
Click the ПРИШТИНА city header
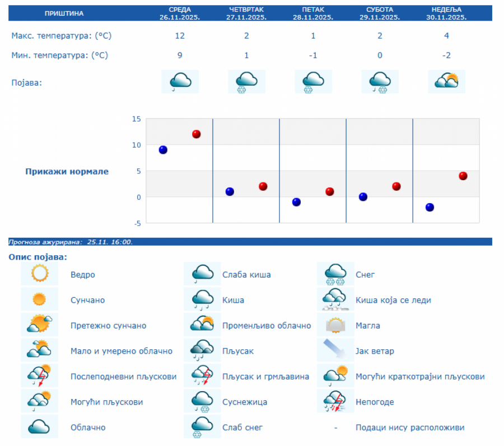point(63,13)
